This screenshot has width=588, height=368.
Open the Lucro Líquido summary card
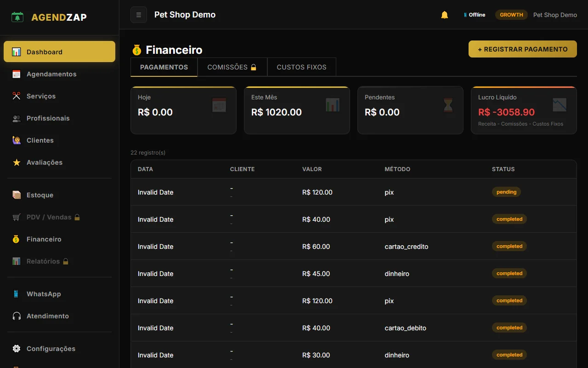[524, 110]
